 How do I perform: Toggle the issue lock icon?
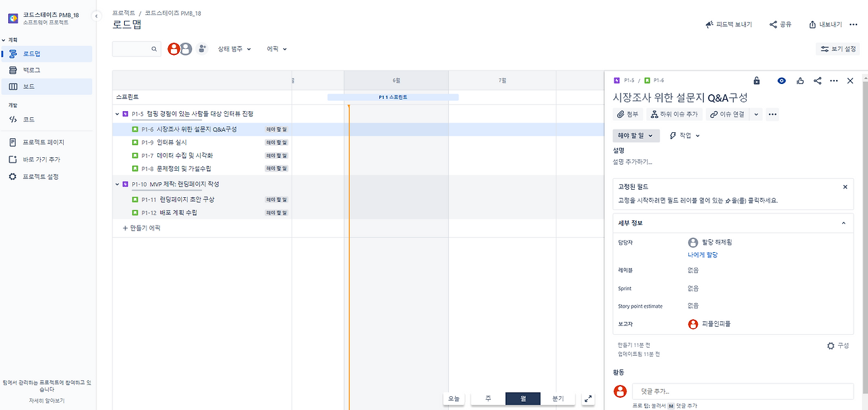click(x=757, y=81)
